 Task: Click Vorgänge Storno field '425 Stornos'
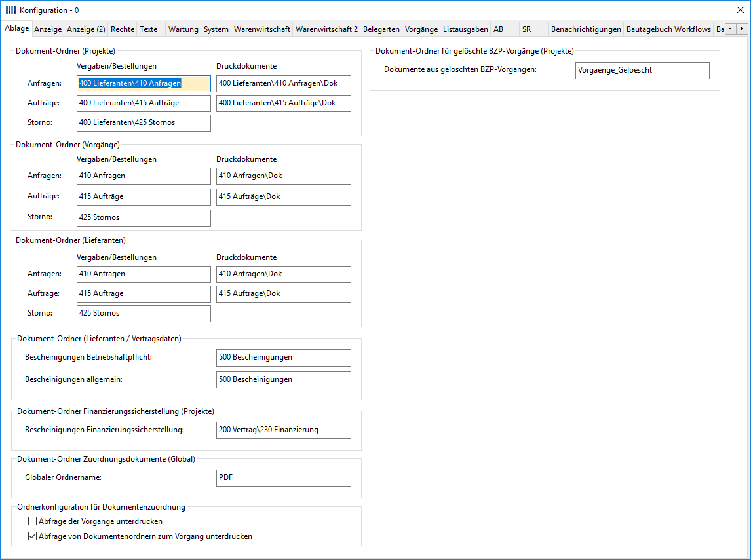click(144, 217)
